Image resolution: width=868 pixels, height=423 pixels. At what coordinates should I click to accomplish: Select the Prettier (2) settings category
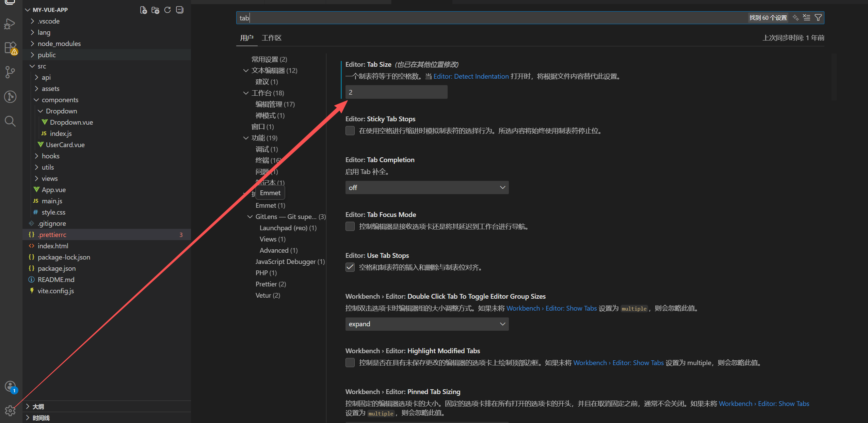click(x=271, y=284)
